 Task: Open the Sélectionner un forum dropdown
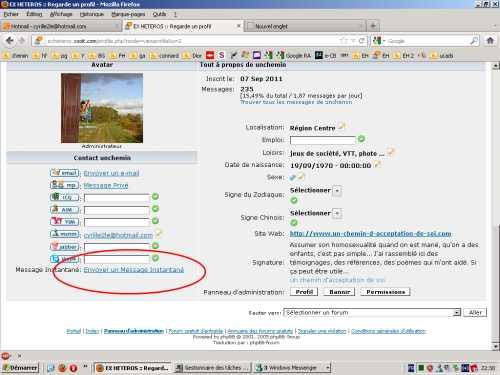tap(457, 312)
